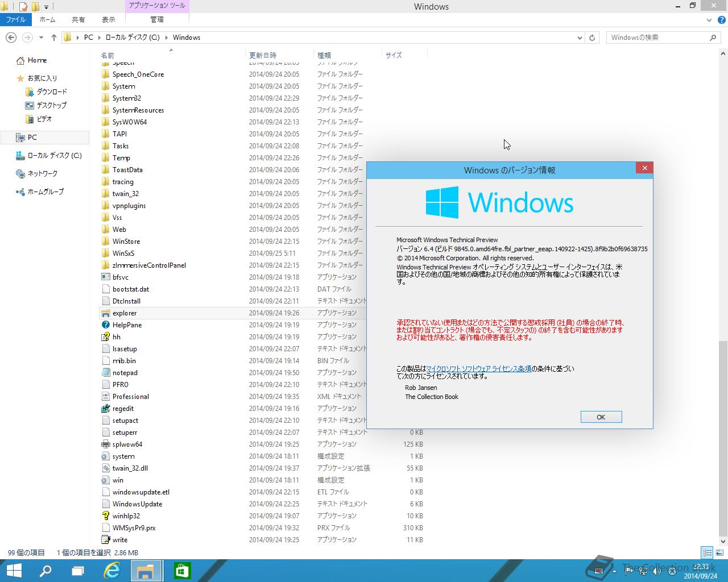
Task: Go back with the Back arrow
Action: tap(11, 38)
